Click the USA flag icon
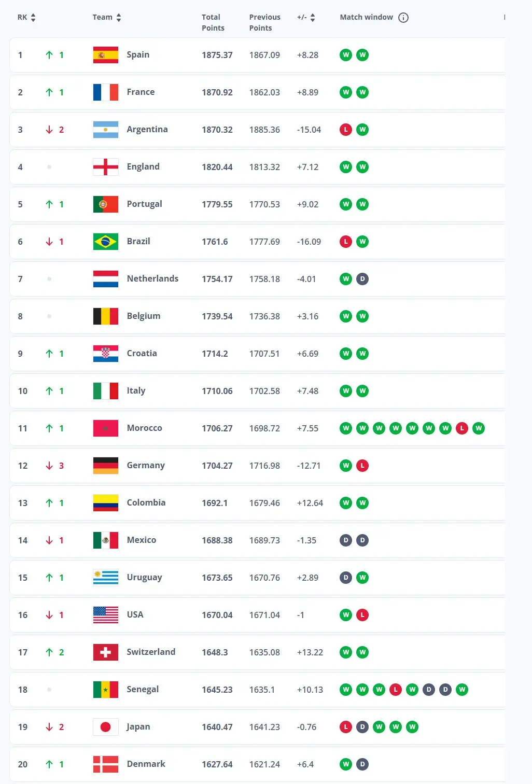Viewport: 532px width, 784px height. coord(106,615)
